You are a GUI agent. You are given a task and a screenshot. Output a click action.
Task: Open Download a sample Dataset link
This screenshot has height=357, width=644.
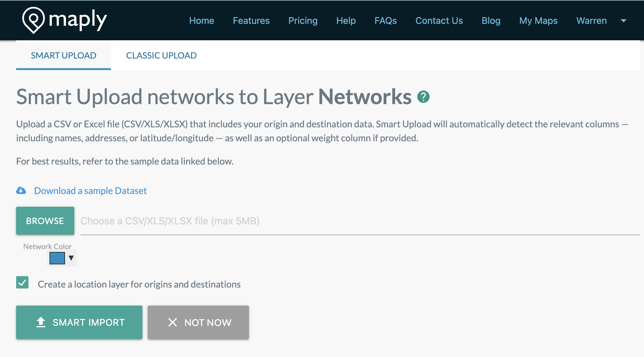pos(90,191)
